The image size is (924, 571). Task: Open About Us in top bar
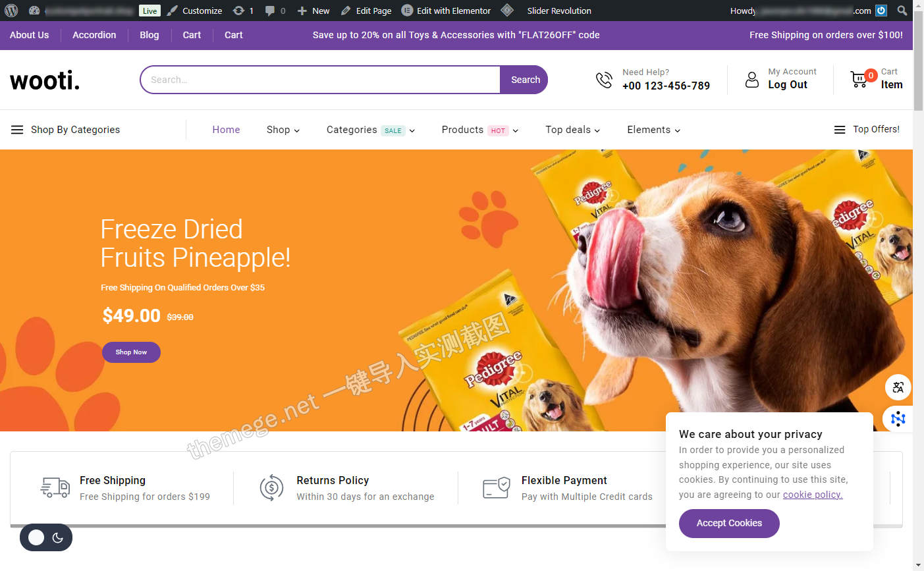[30, 35]
